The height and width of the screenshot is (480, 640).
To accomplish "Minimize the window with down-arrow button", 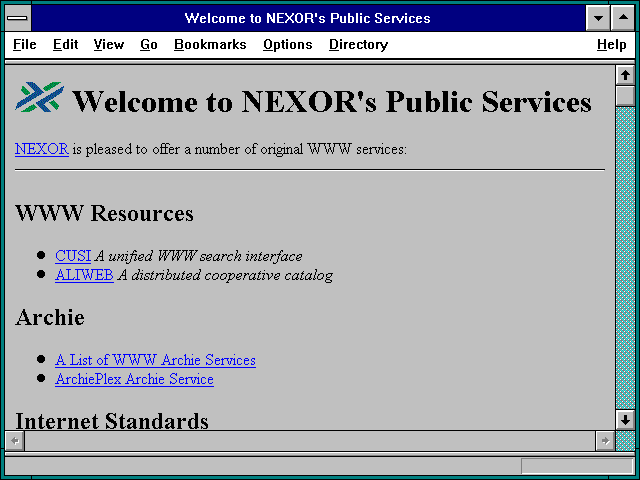I will (598, 18).
